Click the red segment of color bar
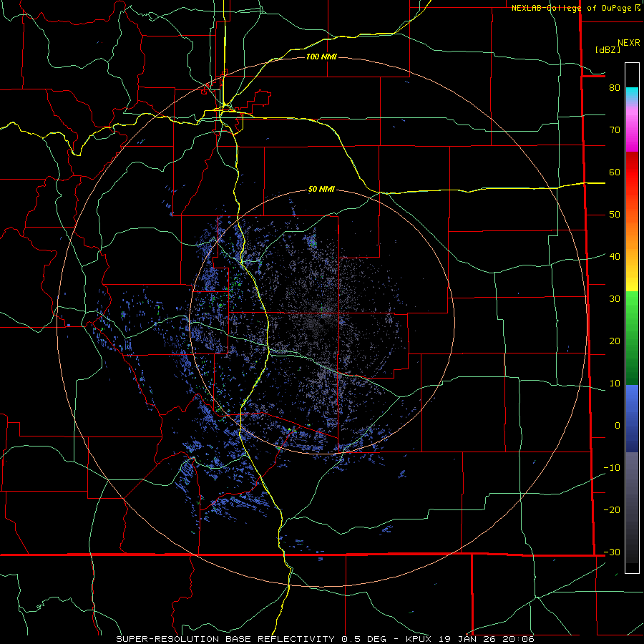 click(632, 172)
